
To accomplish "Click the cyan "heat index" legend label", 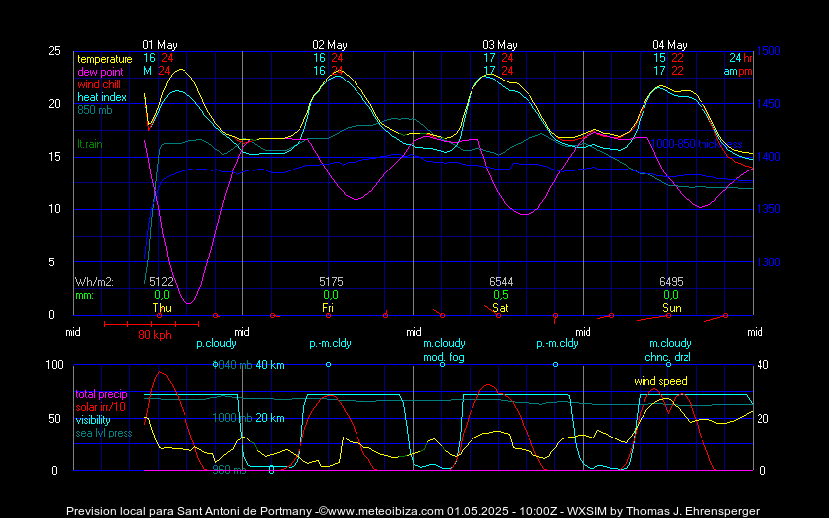I will tap(102, 97).
